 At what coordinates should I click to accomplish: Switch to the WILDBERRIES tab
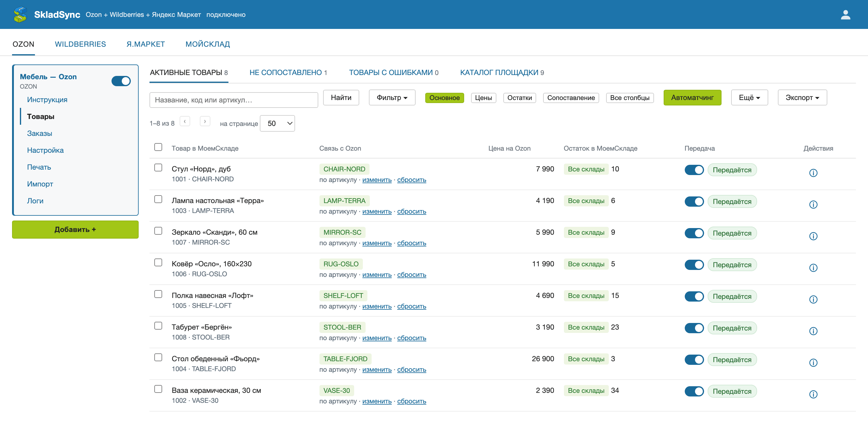point(80,44)
